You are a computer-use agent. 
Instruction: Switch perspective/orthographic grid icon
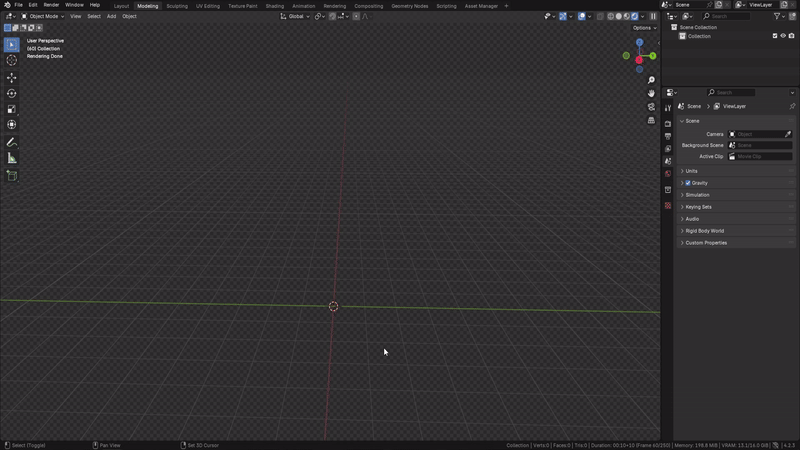(651, 120)
